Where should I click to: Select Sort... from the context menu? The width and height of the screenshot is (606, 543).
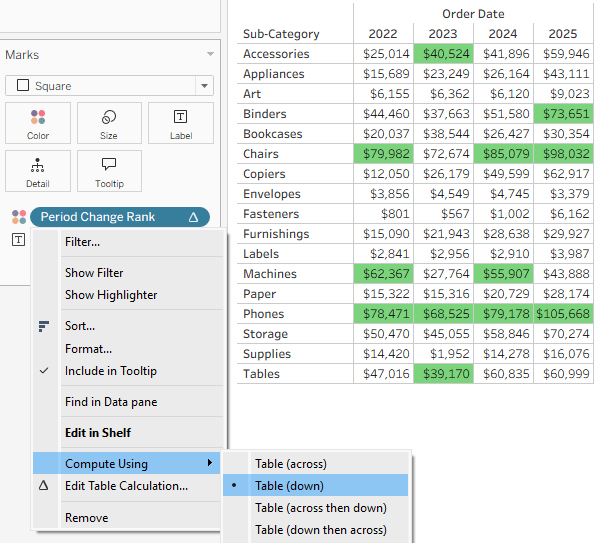(x=79, y=326)
